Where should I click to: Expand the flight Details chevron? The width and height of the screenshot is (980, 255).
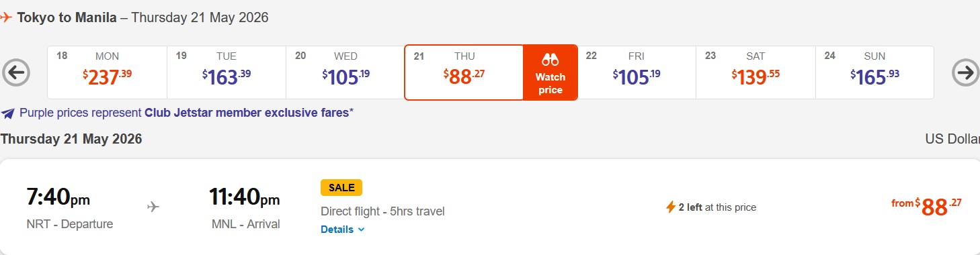(x=362, y=229)
